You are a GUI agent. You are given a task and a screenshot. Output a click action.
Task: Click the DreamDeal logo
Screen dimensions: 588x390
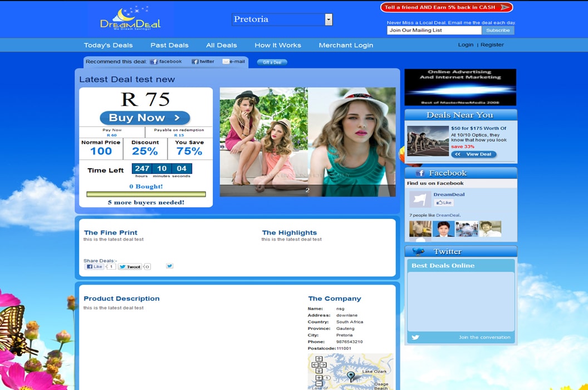click(130, 18)
